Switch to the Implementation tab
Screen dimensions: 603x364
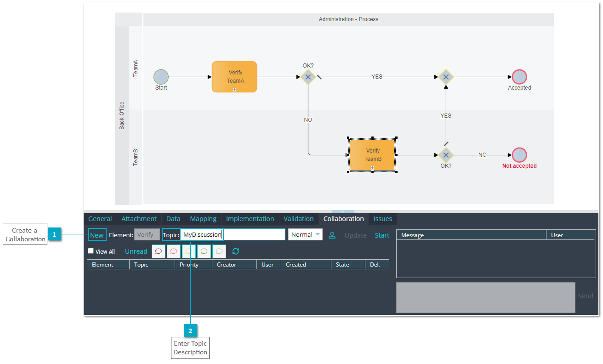pyautogui.click(x=250, y=219)
